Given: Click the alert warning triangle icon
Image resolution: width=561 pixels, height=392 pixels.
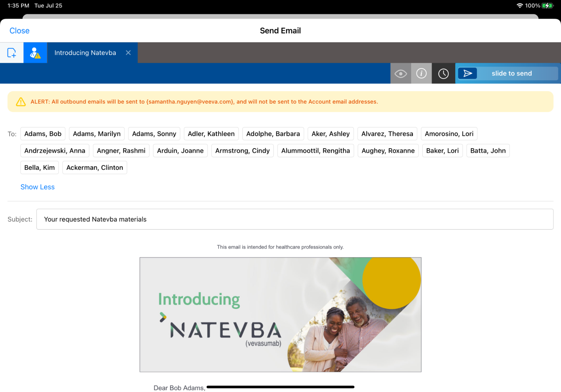Looking at the screenshot, I should click(21, 102).
